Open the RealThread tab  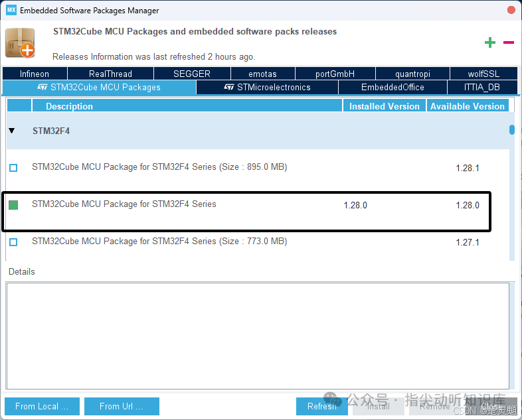click(110, 74)
